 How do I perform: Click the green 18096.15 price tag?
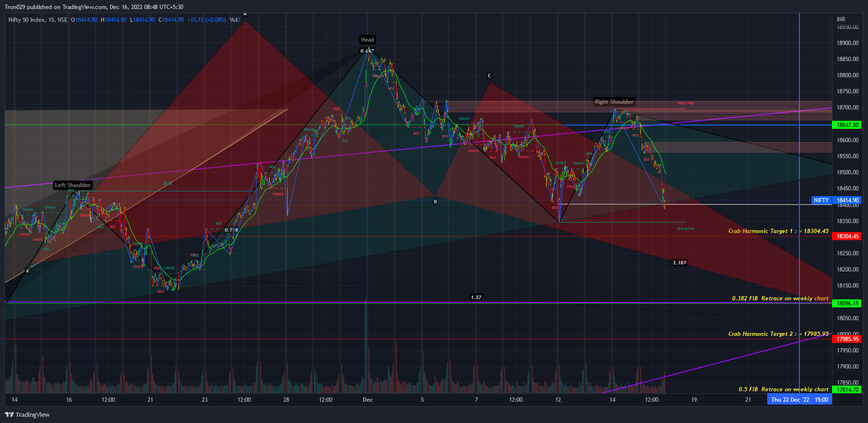point(847,304)
